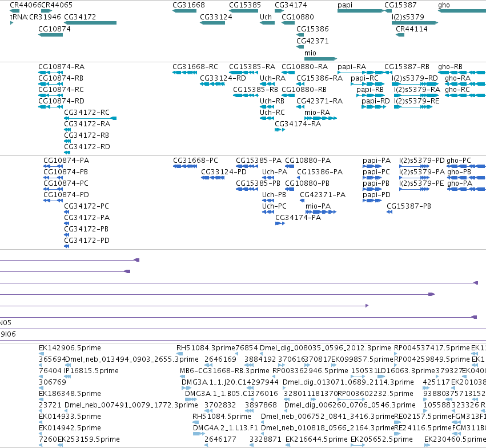This screenshot has width=486, height=448.
Task: Open transcript CG10874-RA
Action: 61,67
